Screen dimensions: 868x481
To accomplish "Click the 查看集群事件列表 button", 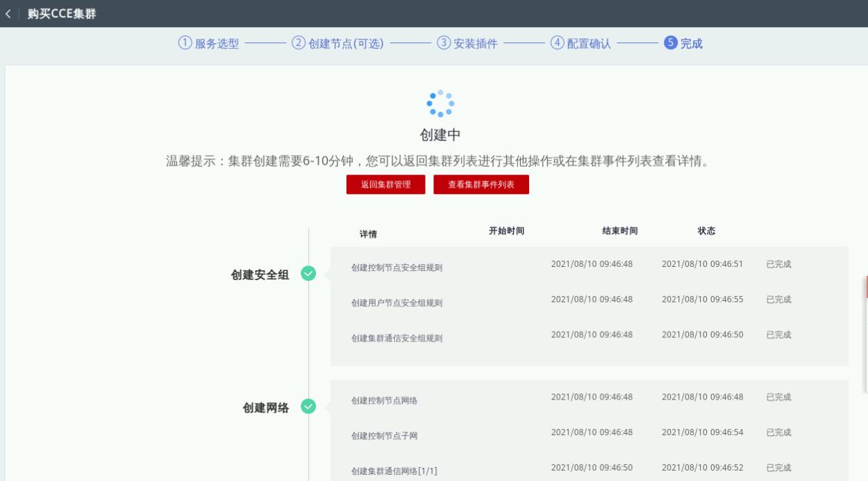I will [x=481, y=184].
